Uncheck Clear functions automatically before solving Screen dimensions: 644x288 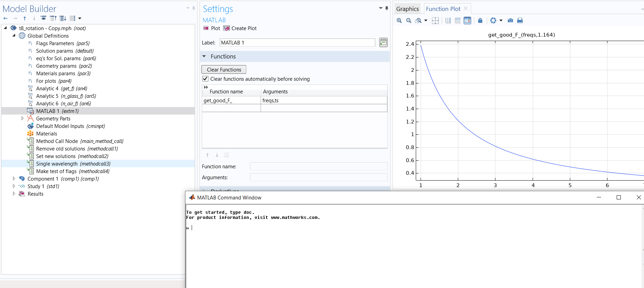pos(205,79)
